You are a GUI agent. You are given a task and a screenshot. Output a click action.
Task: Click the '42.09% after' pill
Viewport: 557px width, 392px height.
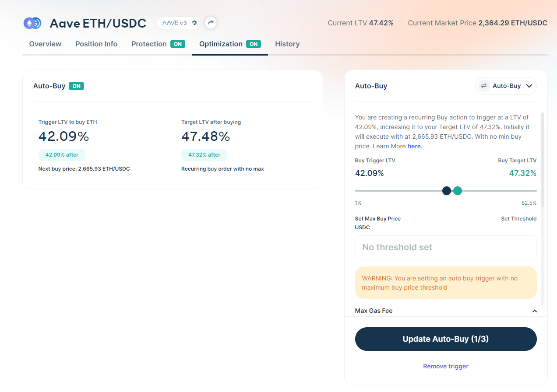(62, 155)
